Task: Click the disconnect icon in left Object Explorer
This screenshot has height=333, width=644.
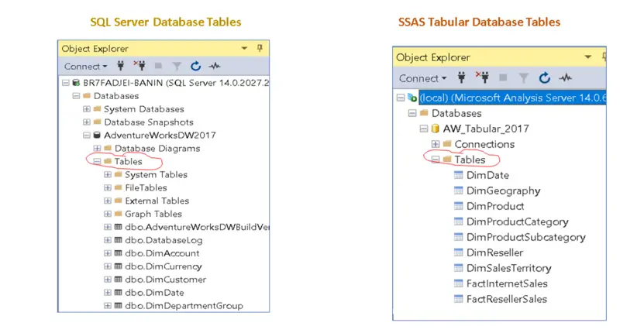Action: tap(139, 66)
